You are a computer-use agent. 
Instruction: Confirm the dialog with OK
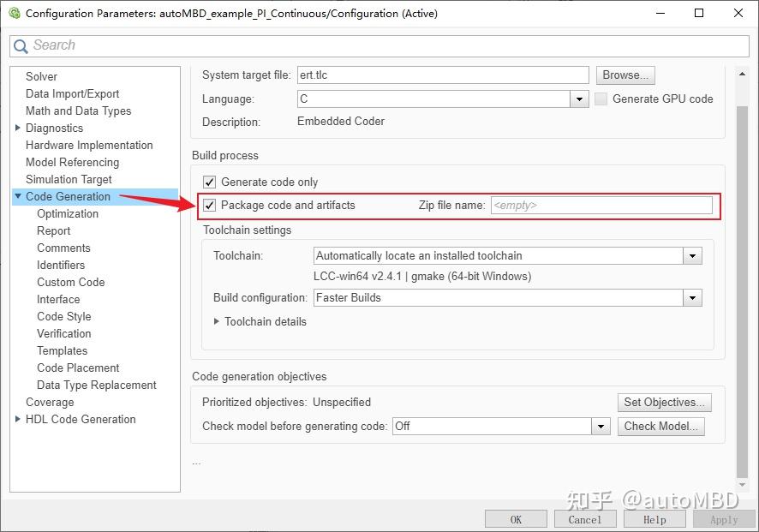tap(516, 519)
